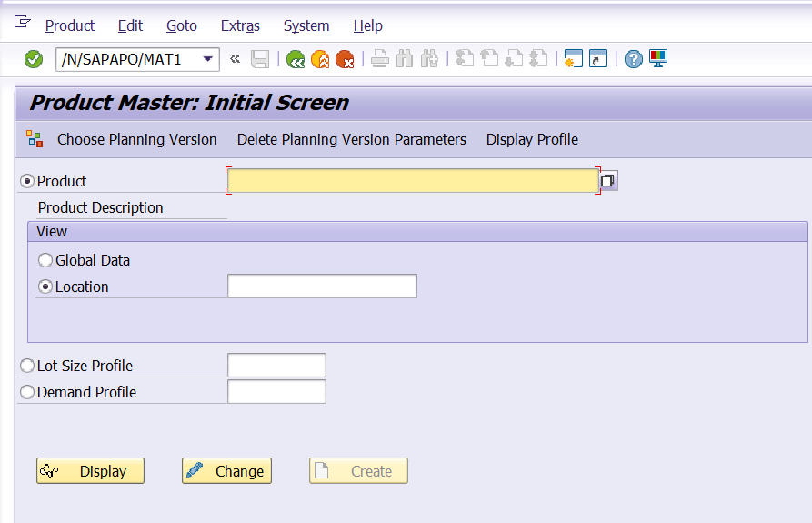Select the Location radio button
This screenshot has width=812, height=523.
pyautogui.click(x=45, y=287)
